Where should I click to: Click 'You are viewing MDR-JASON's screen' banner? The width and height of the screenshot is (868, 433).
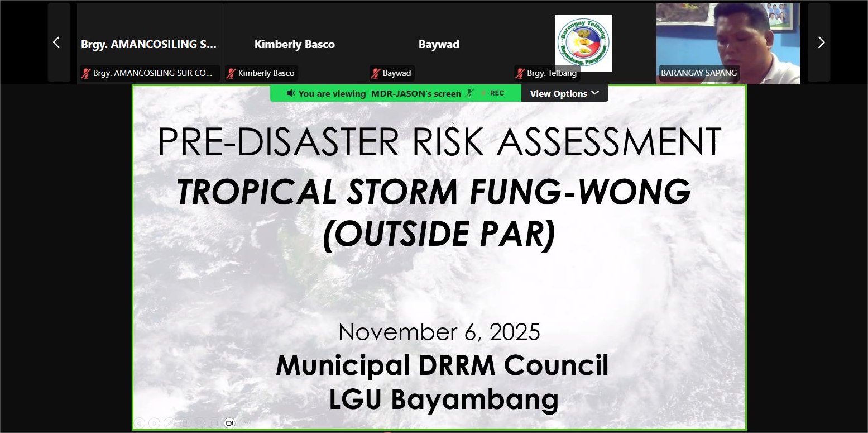tap(380, 93)
